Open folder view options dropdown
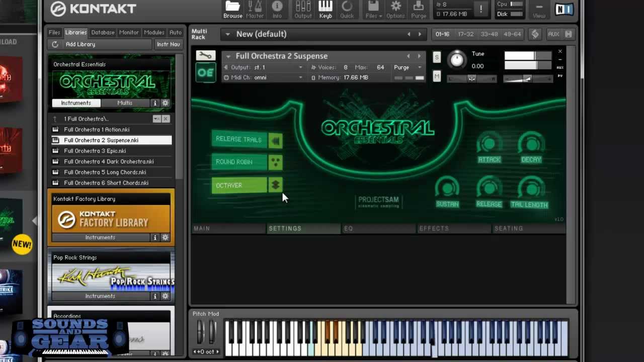The width and height of the screenshot is (644, 362). [x=156, y=119]
